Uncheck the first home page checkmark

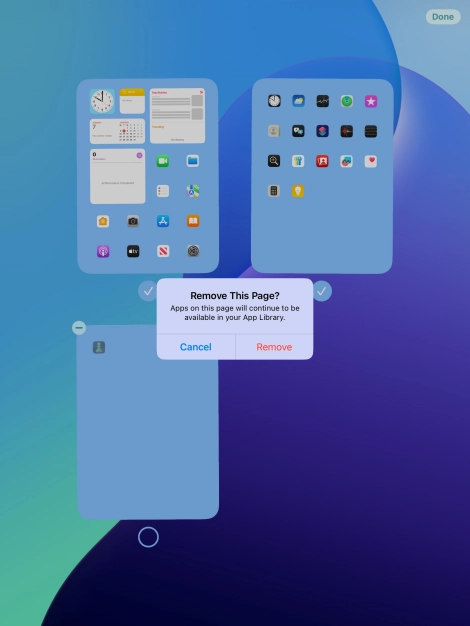148,291
